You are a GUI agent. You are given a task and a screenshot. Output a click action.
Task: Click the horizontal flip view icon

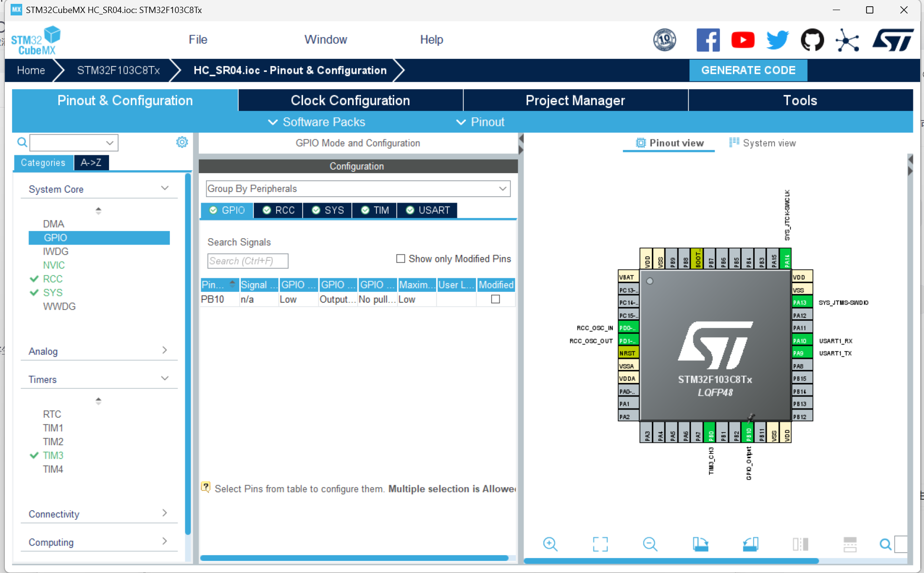800,544
